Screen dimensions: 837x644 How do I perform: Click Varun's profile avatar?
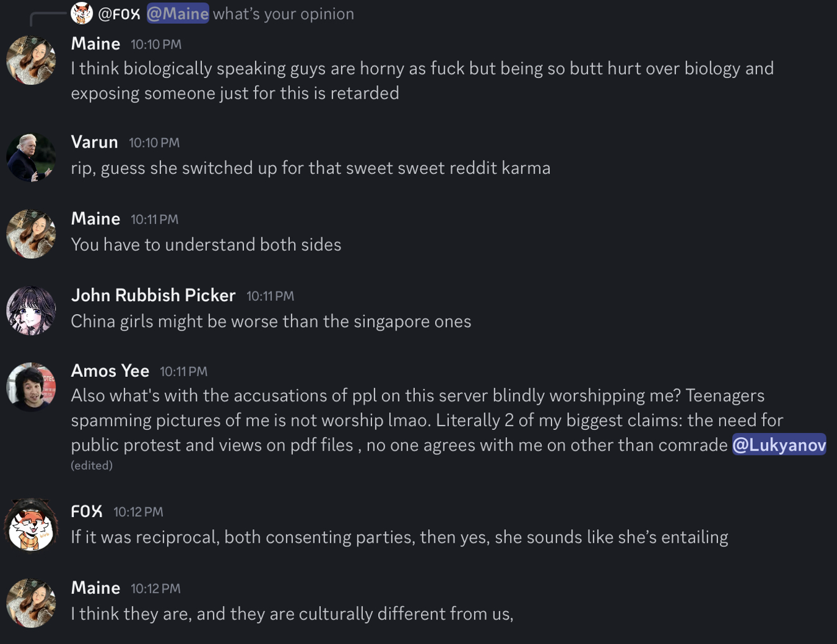click(31, 157)
